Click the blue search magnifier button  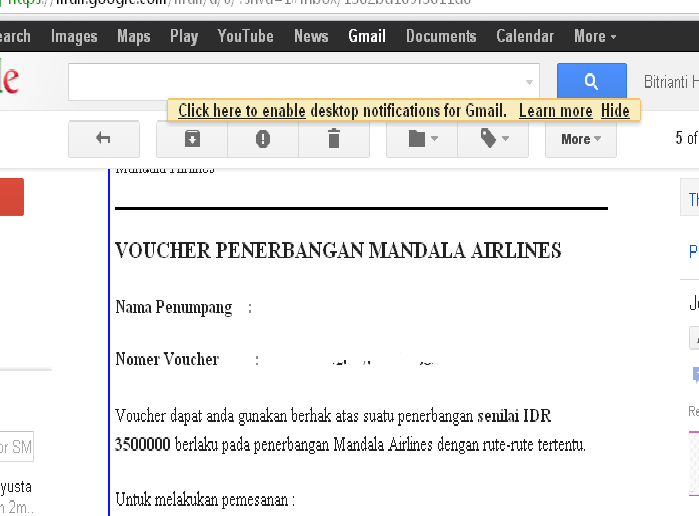click(x=592, y=81)
